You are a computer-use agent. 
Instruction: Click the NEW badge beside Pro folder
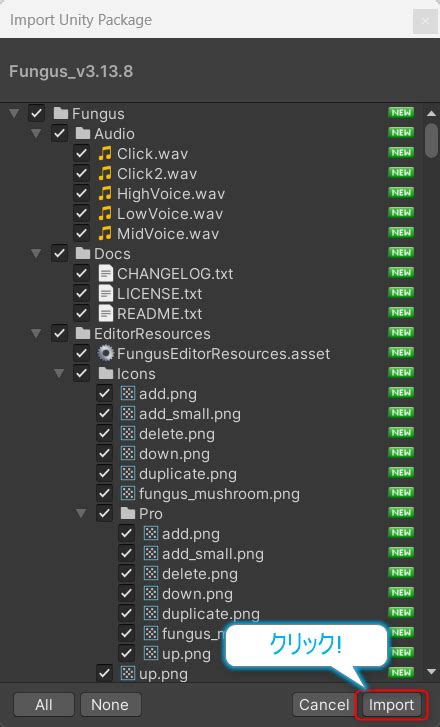click(401, 513)
